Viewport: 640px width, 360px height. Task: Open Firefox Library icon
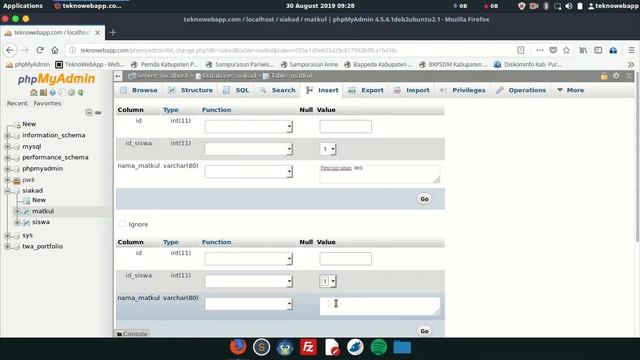pos(583,50)
